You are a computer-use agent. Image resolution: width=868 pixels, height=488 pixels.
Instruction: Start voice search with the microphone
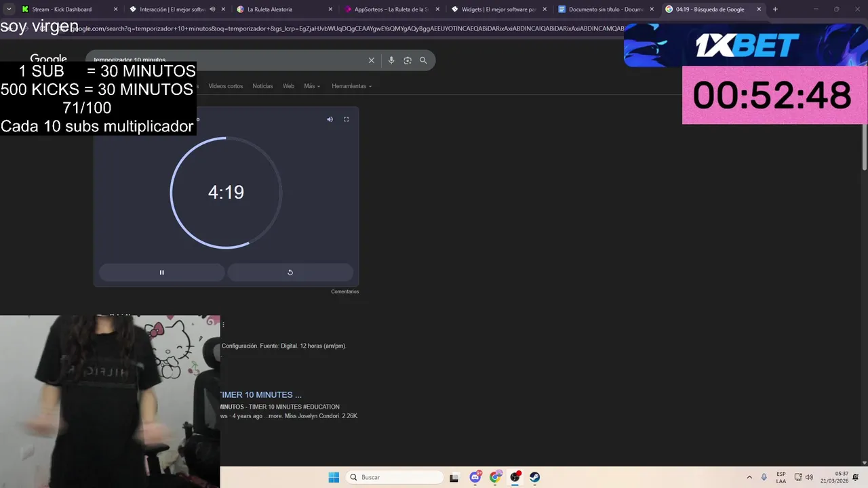pyautogui.click(x=391, y=60)
